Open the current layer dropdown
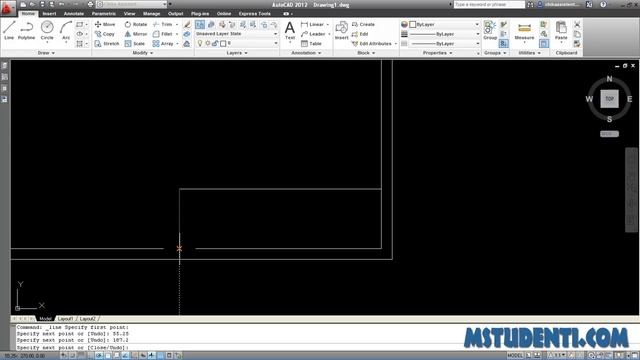Image resolution: width=640 pixels, height=360 pixels. [237, 43]
